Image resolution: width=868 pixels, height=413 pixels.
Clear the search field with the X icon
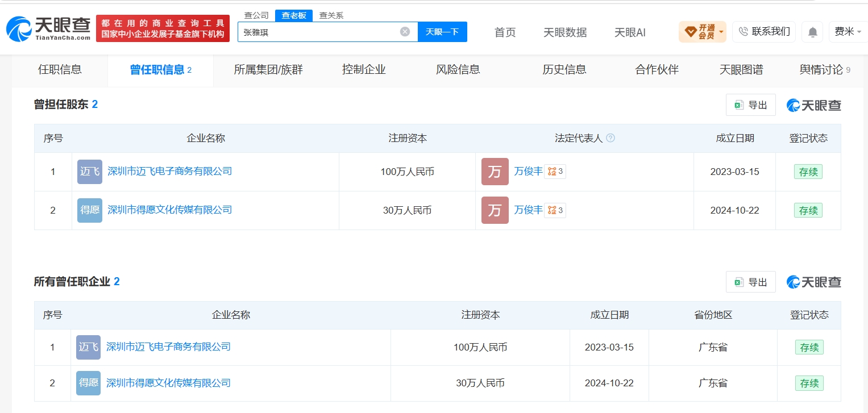tap(405, 32)
